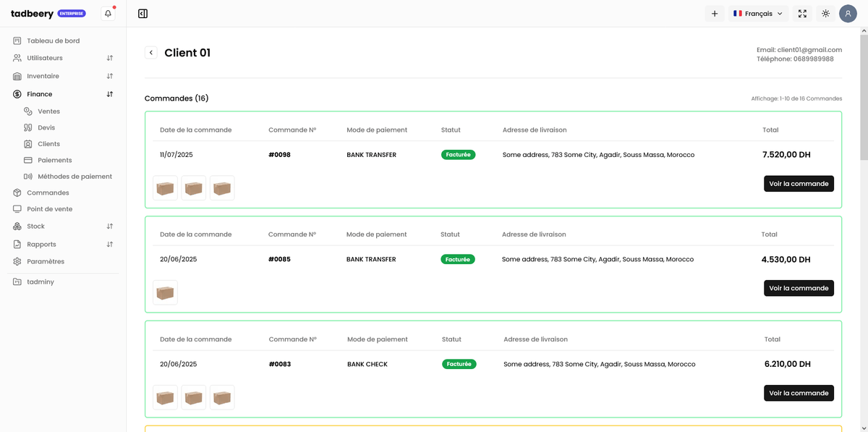Click the plus icon in top bar
Viewport: 868px width, 432px height.
point(715,13)
